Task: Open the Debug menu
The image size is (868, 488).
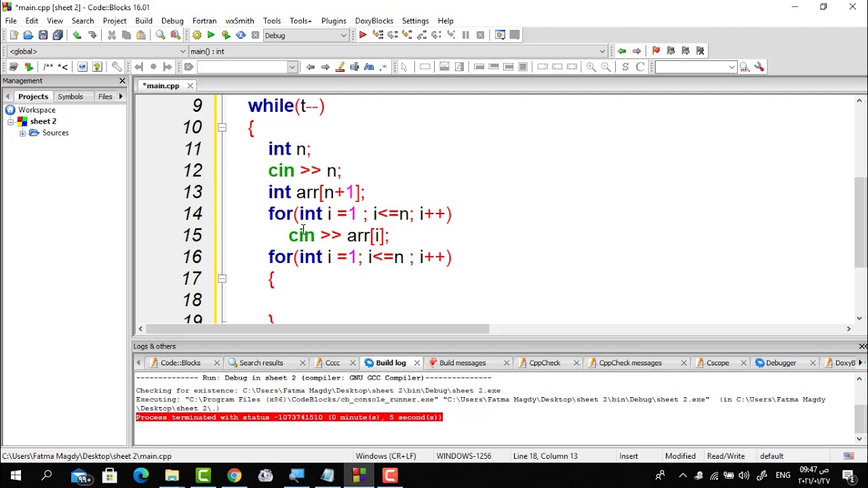Action: tap(172, 21)
